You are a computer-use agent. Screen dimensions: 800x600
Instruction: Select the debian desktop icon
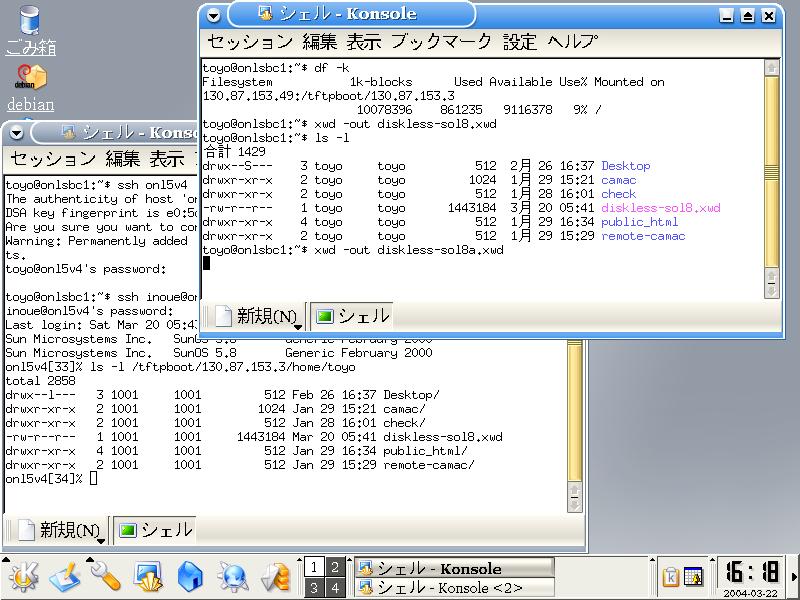tap(31, 88)
